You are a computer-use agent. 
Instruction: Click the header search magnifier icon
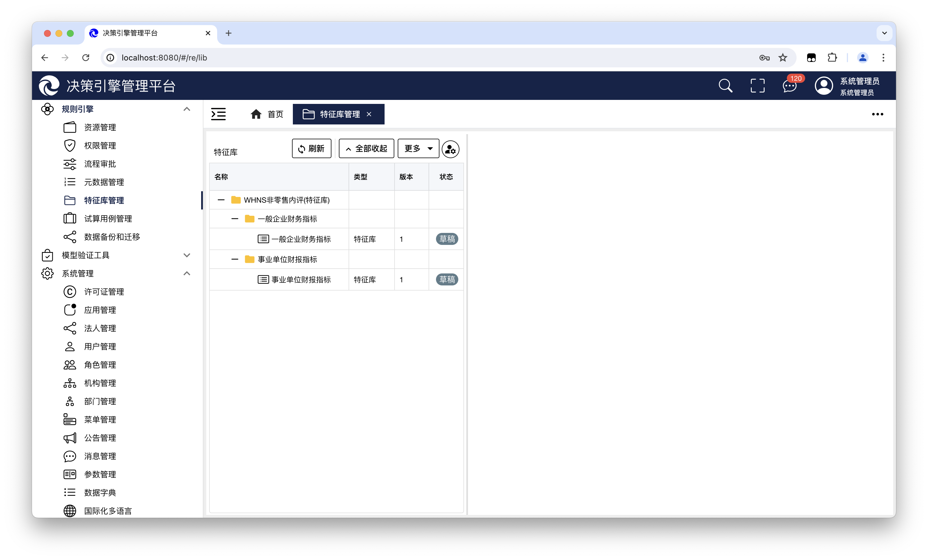pos(725,86)
